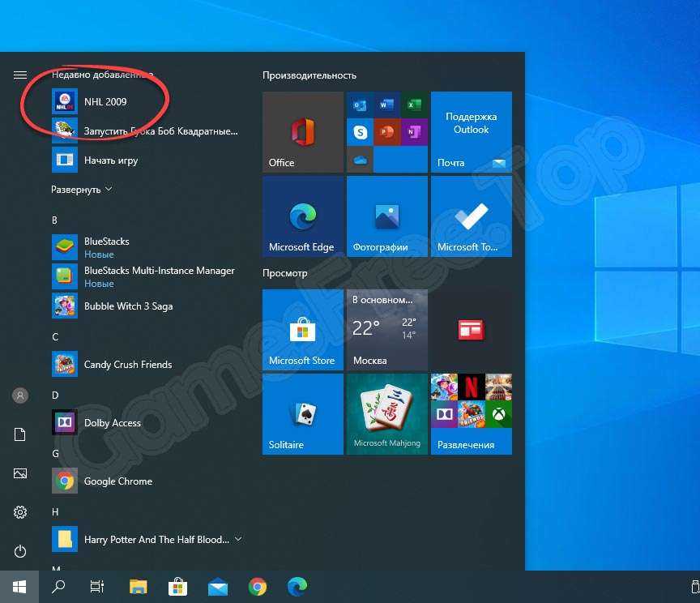Expand the Развернуть recently added list
The height and width of the screenshot is (603, 700).
[82, 190]
